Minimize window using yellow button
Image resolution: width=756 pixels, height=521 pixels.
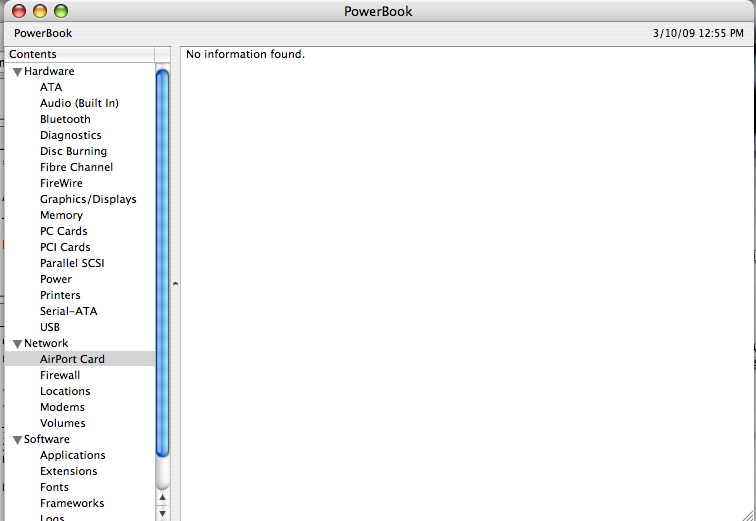pyautogui.click(x=40, y=11)
